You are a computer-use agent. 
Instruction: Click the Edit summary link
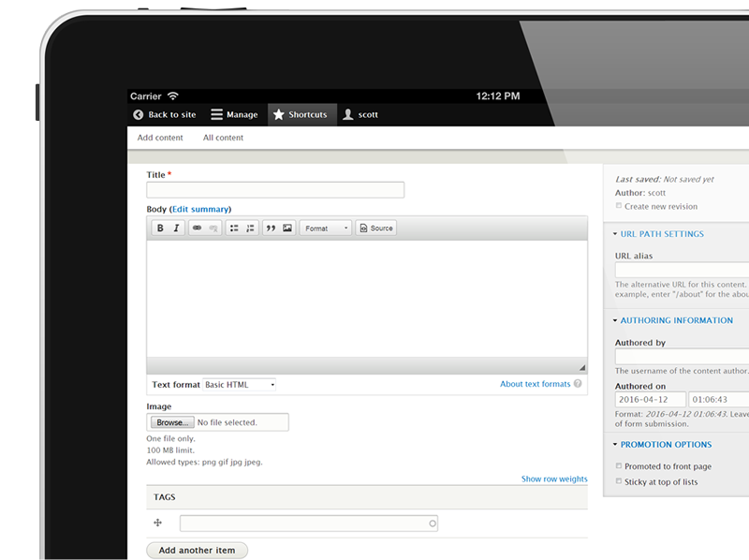(x=200, y=209)
